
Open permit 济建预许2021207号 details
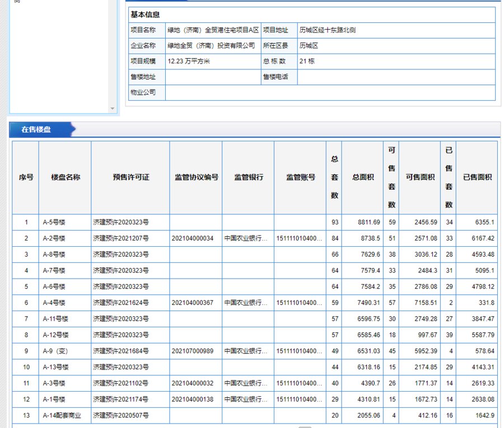115,239
